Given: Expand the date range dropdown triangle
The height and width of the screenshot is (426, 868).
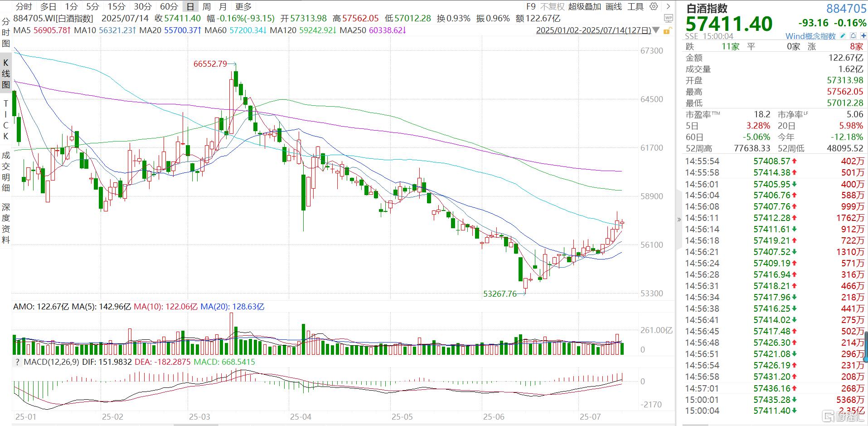Looking at the screenshot, I should point(656,30).
